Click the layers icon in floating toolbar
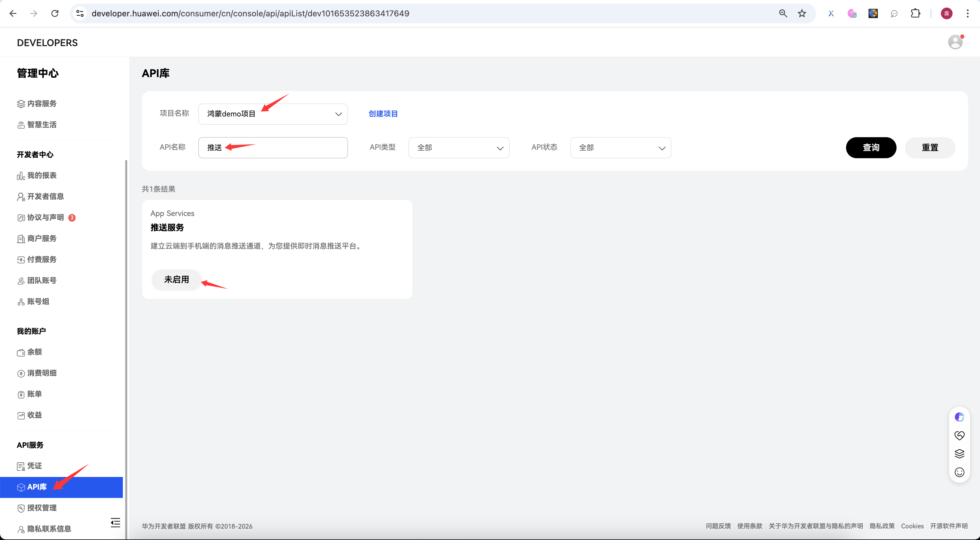The width and height of the screenshot is (980, 540). [x=959, y=454]
